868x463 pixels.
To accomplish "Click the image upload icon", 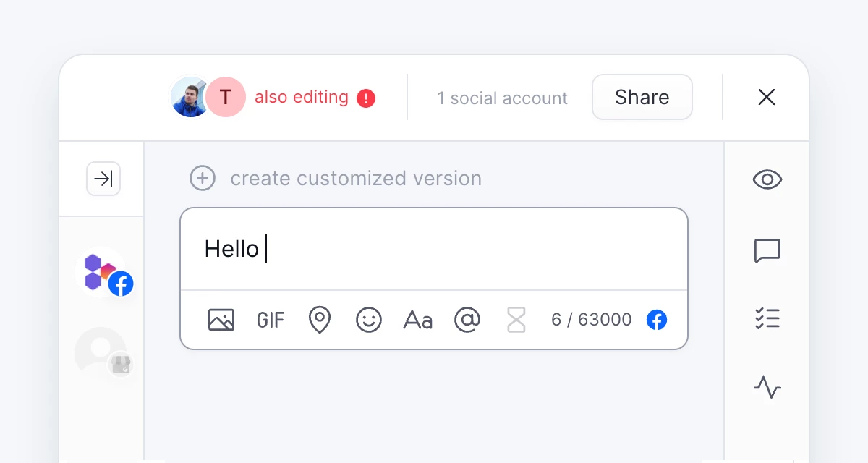I will pyautogui.click(x=221, y=320).
